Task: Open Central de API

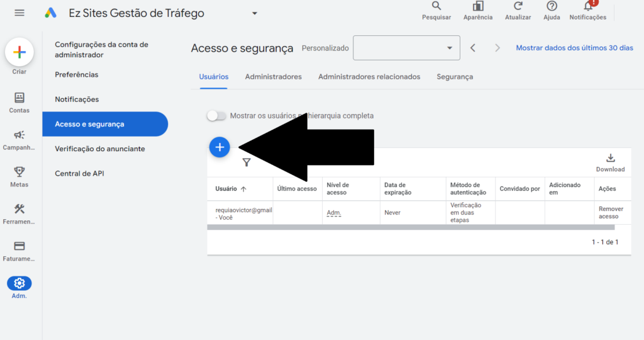Action: tap(79, 173)
